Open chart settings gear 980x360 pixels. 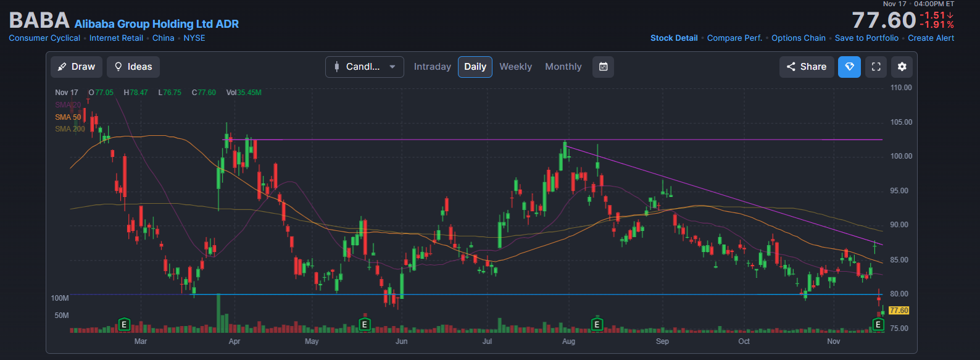pyautogui.click(x=902, y=67)
